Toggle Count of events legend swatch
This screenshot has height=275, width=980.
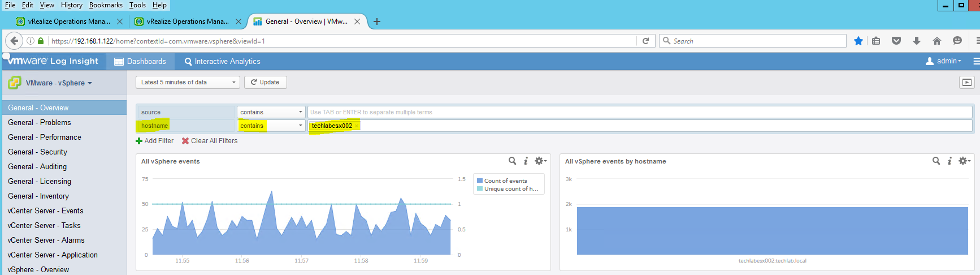coord(480,181)
